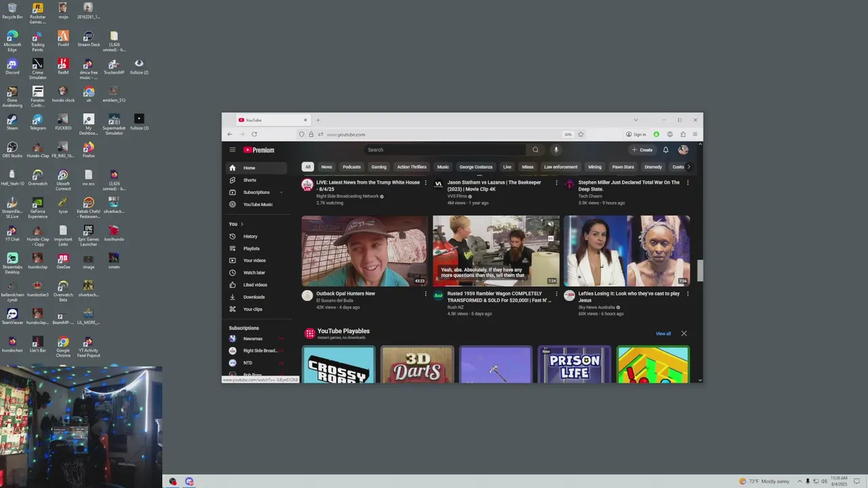Select the Gaming filter chip
The width and height of the screenshot is (868, 488).
379,167
